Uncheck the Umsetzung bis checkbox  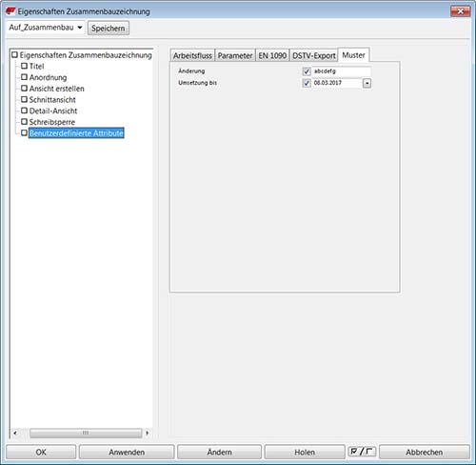coord(307,83)
